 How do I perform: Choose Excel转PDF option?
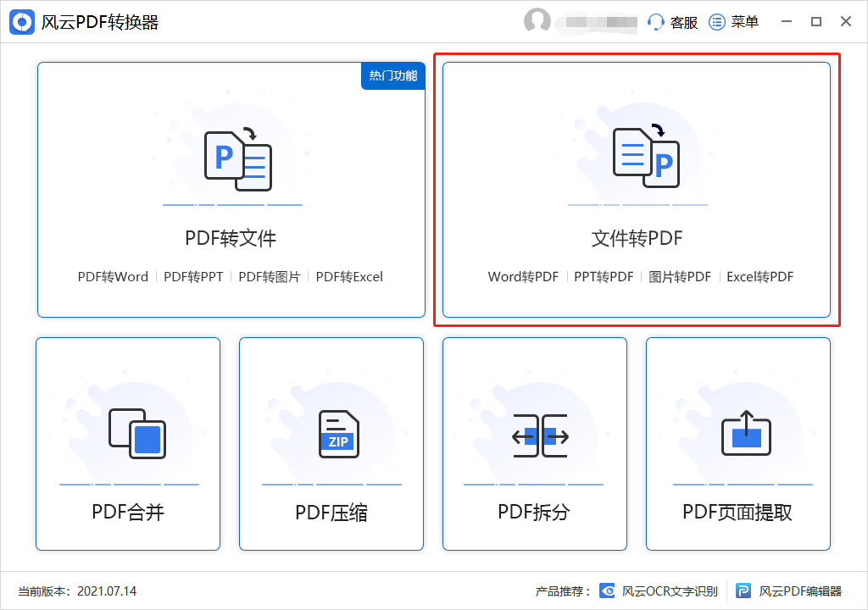(x=760, y=277)
